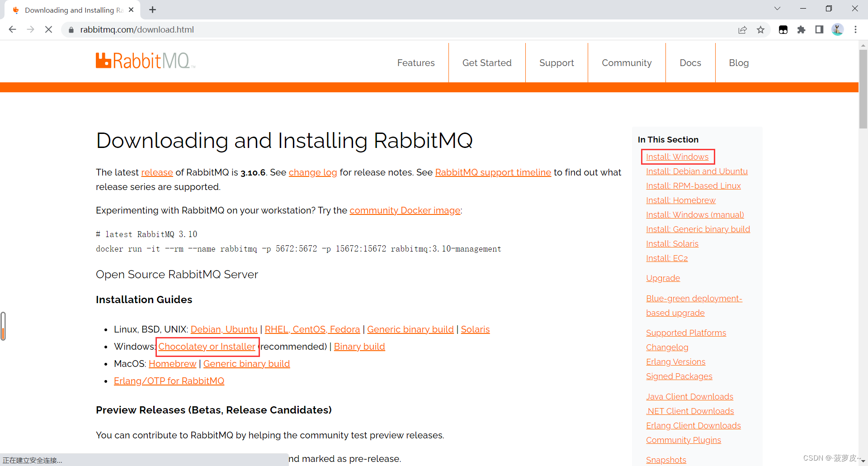Open the Features menu
The height and width of the screenshot is (466, 868).
point(416,63)
